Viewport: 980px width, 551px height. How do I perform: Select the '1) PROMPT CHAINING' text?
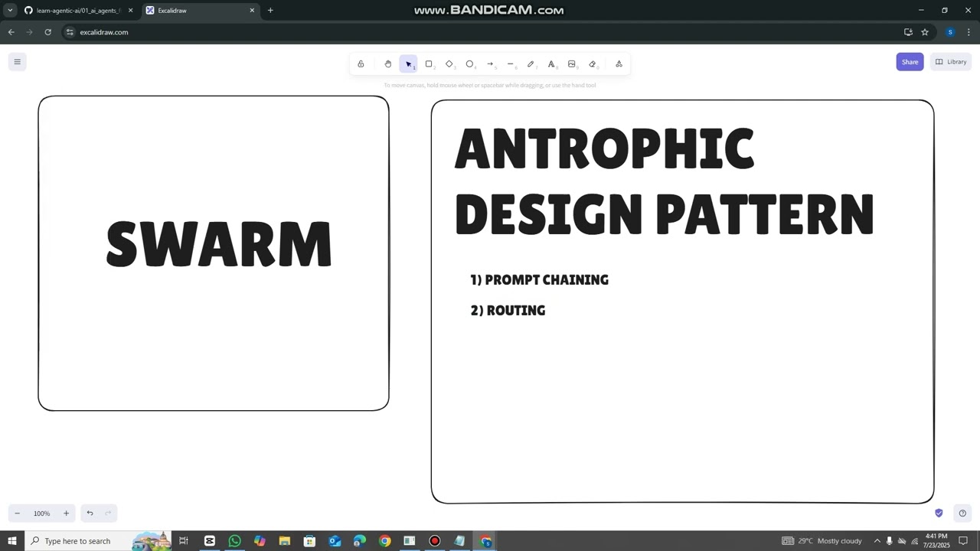pyautogui.click(x=539, y=280)
